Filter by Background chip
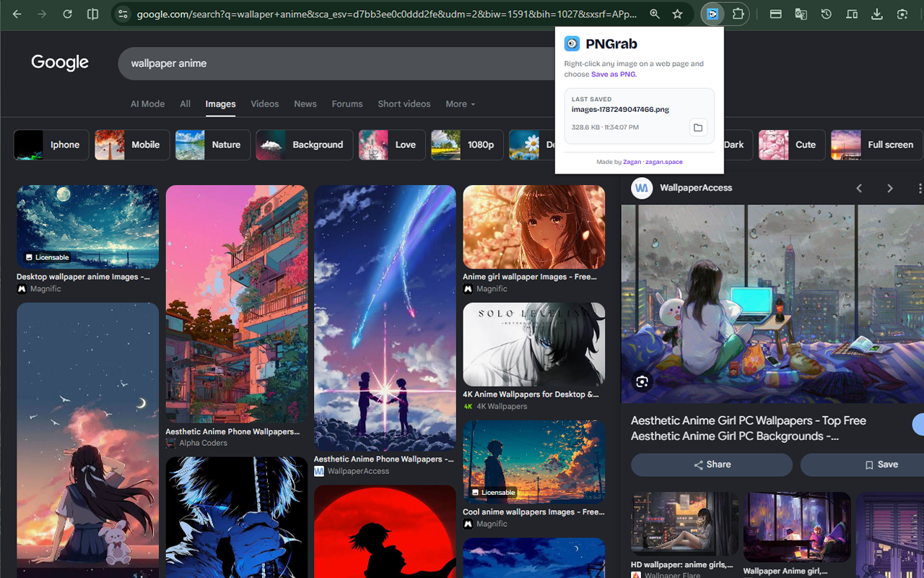The height and width of the screenshot is (578, 924). coord(305,144)
